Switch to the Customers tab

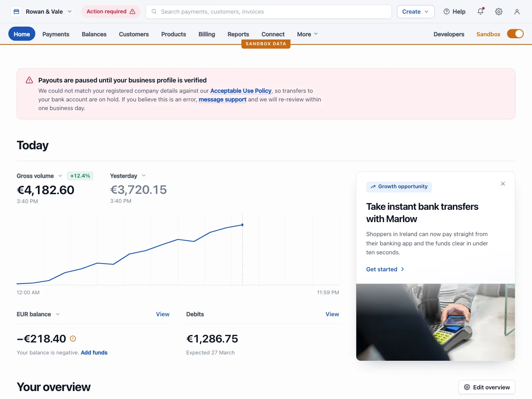(134, 34)
